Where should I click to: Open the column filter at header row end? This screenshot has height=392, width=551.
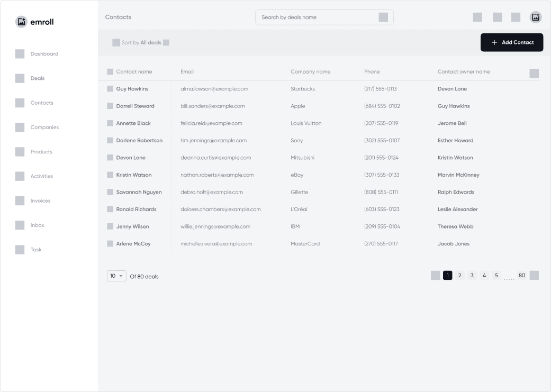pos(534,74)
